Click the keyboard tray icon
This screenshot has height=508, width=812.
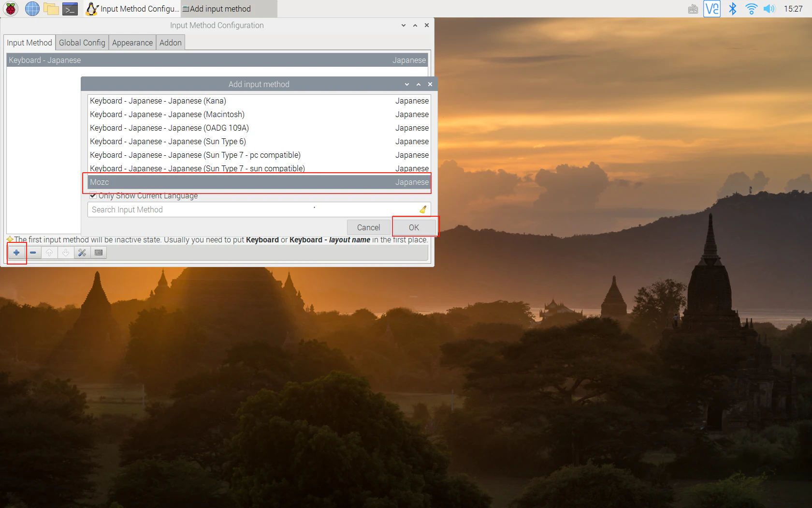point(693,9)
